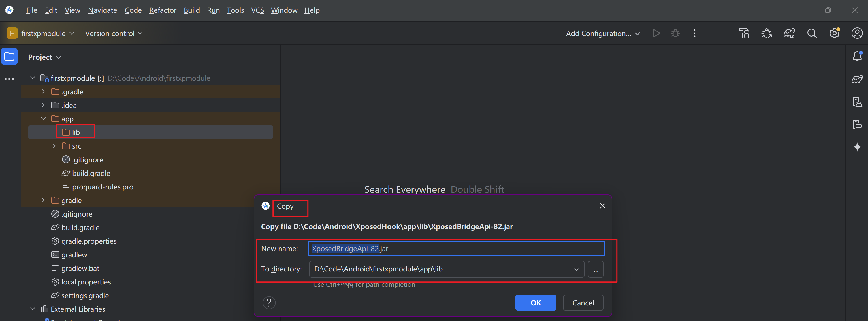Open the Add Configuration dropdown
The height and width of the screenshot is (321, 868).
point(603,33)
